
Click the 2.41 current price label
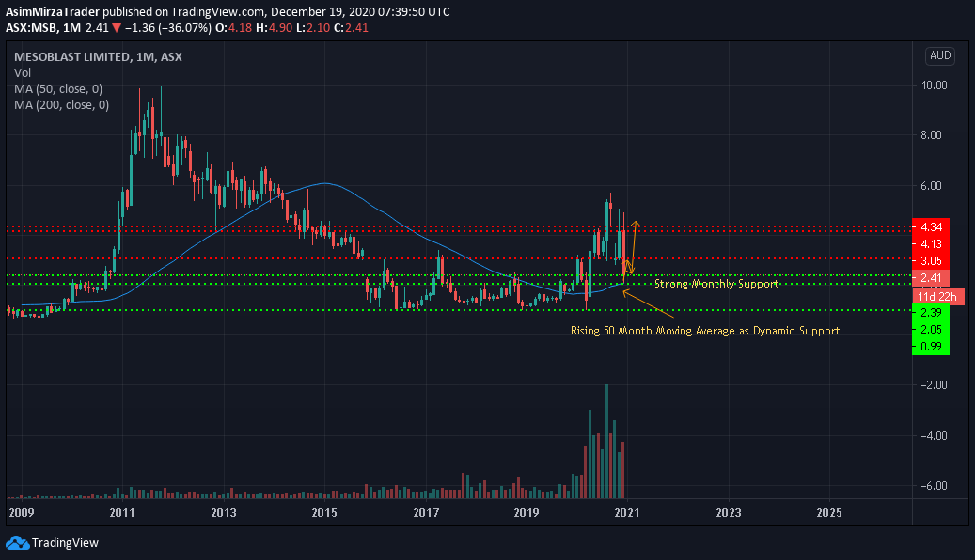tap(930, 278)
